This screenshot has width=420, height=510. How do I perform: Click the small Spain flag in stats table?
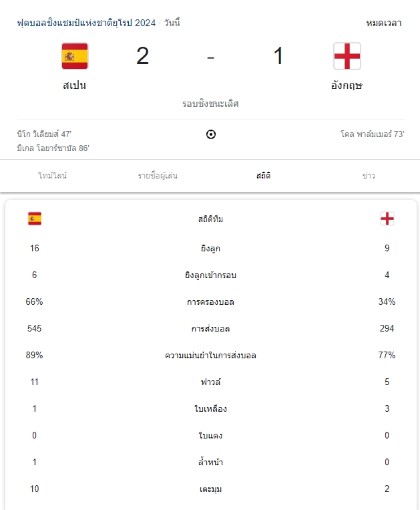35,219
